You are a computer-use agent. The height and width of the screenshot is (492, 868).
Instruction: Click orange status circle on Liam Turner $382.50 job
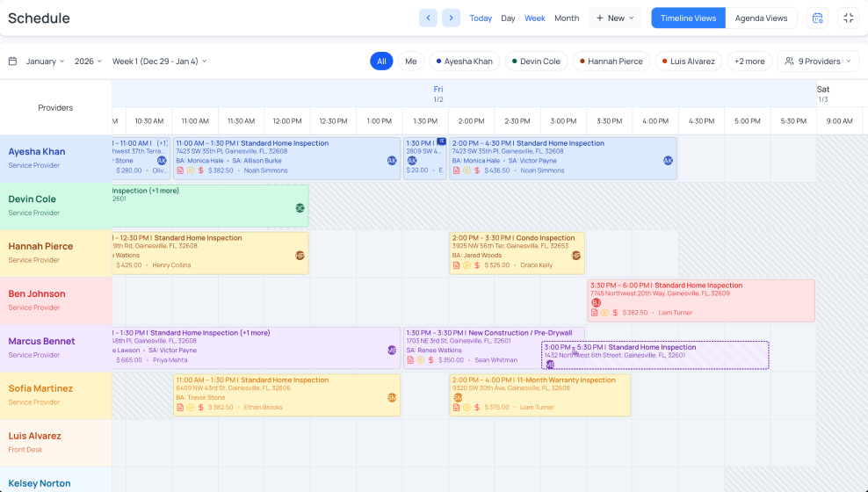[x=605, y=313]
